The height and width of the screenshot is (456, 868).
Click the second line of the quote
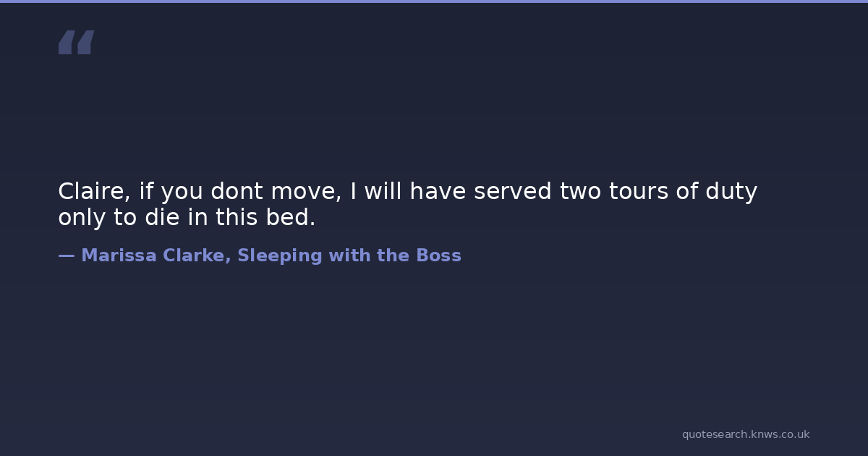point(187,218)
